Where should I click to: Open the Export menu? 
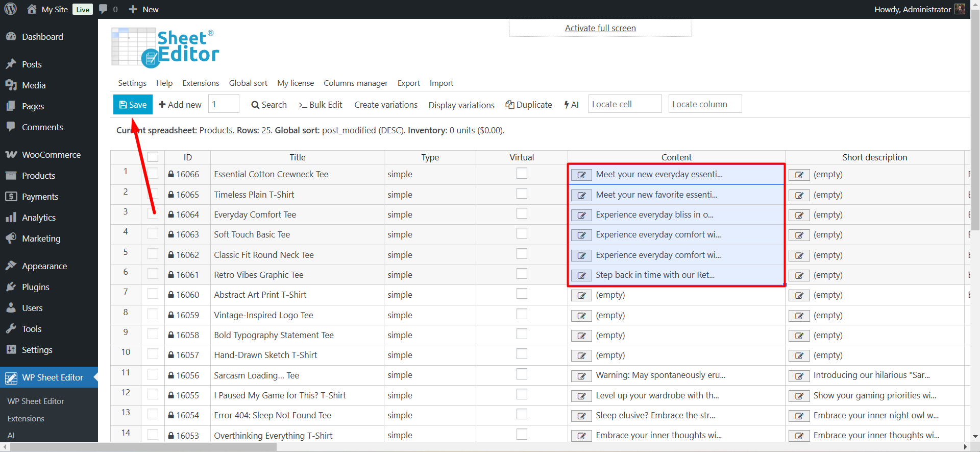(x=409, y=83)
